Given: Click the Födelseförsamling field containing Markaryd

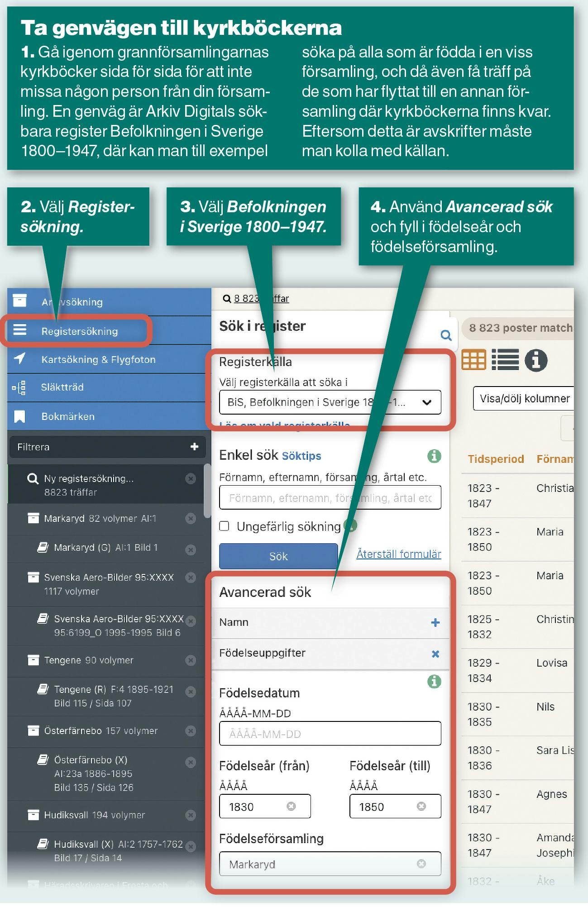Looking at the screenshot, I should click(330, 864).
